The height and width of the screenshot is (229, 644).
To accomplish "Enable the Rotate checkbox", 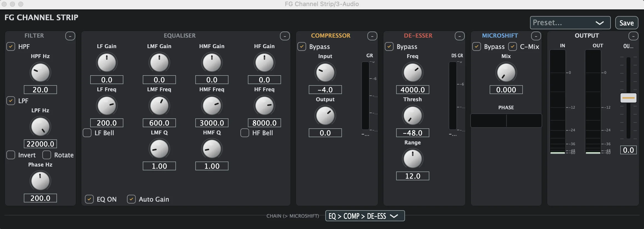I will pyautogui.click(x=47, y=155).
